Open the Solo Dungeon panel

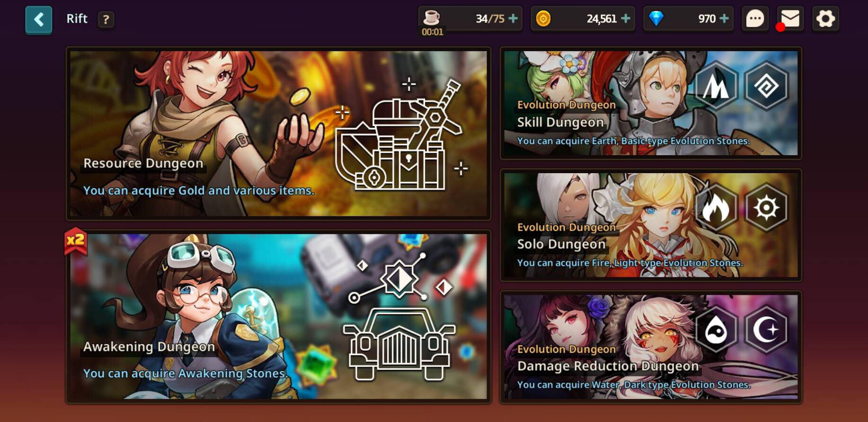651,225
